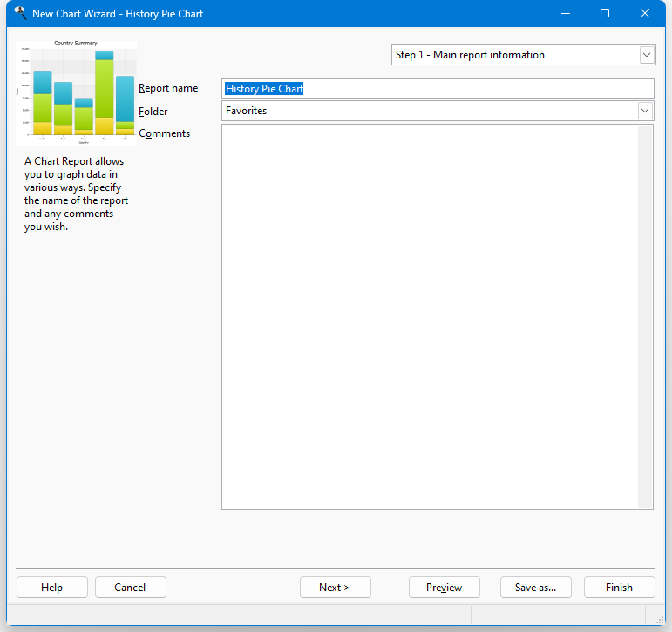Click the resize grip in status bar

pyautogui.click(x=660, y=620)
